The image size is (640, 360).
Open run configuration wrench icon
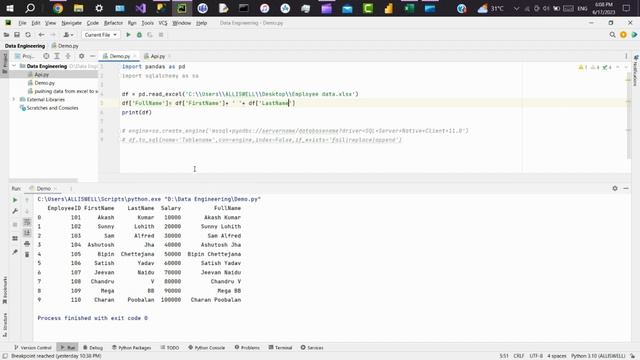coord(15,211)
